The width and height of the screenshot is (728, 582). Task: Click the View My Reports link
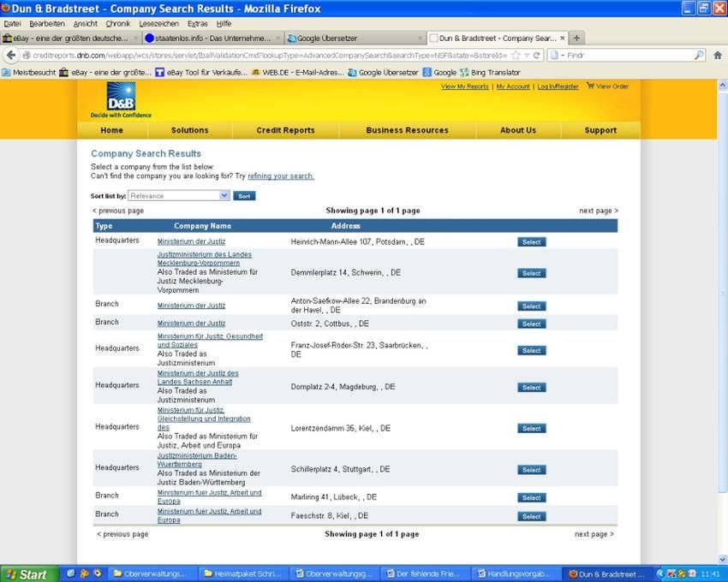point(465,86)
